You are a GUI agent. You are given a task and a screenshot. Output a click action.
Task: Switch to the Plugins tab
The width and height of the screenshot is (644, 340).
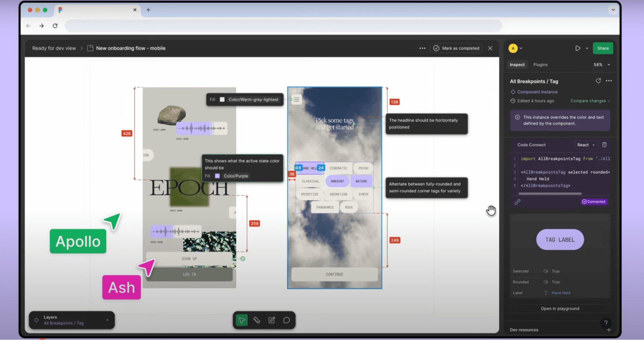[540, 65]
